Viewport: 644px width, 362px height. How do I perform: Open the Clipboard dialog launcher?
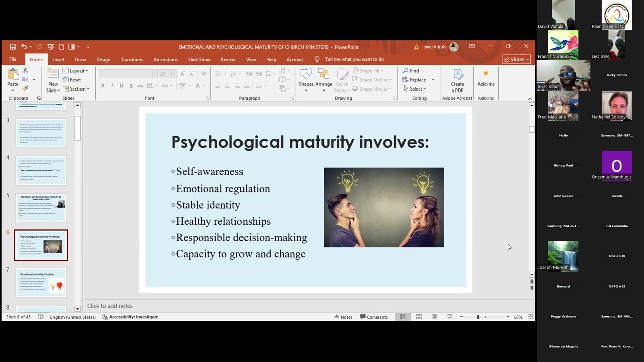point(39,98)
